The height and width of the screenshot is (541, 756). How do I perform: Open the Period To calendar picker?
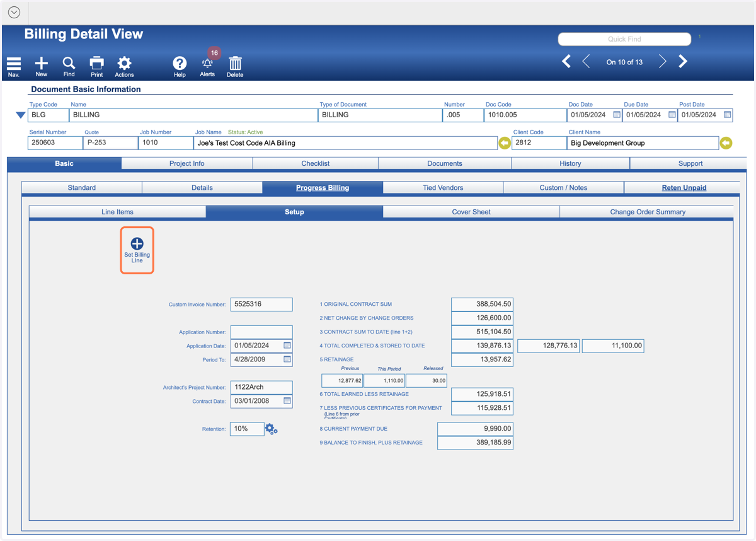click(x=287, y=359)
